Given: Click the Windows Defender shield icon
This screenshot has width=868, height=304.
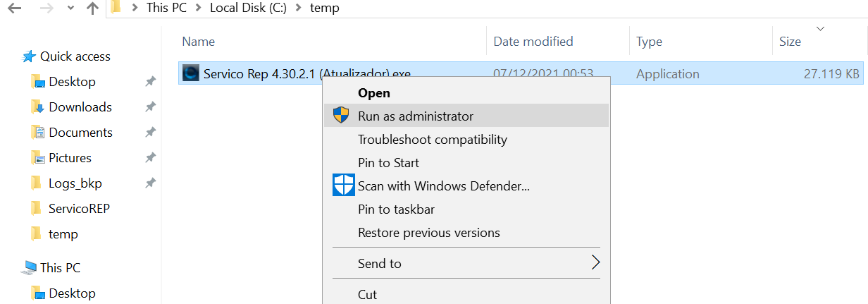Looking at the screenshot, I should pos(343,186).
